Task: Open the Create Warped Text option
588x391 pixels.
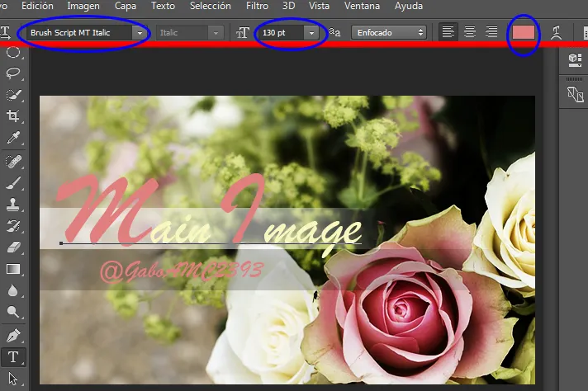Action: click(556, 33)
